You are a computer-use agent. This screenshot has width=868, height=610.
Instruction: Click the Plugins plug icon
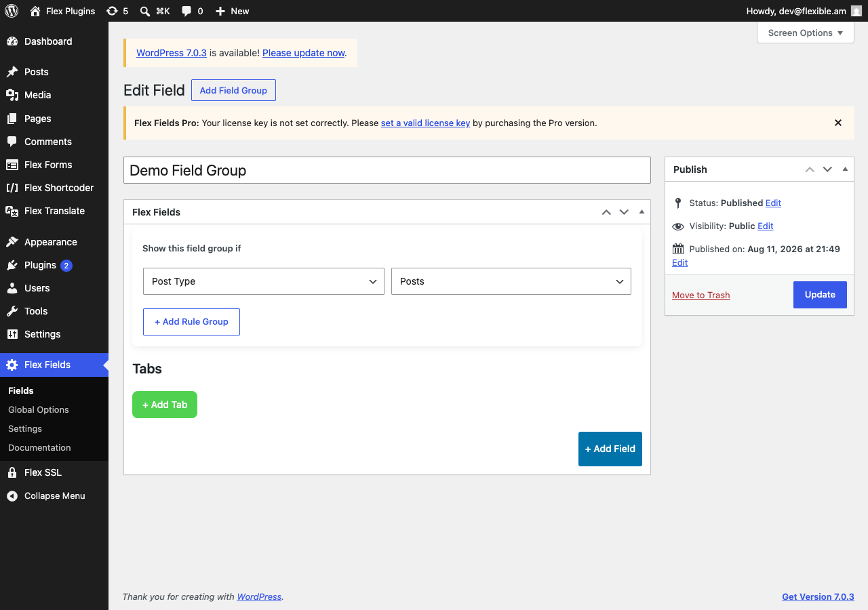click(12, 265)
